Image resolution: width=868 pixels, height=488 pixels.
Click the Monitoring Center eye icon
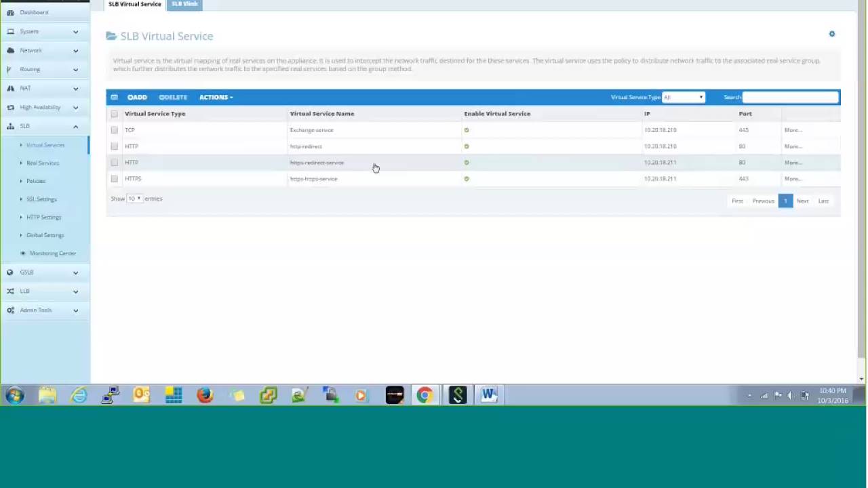(23, 253)
